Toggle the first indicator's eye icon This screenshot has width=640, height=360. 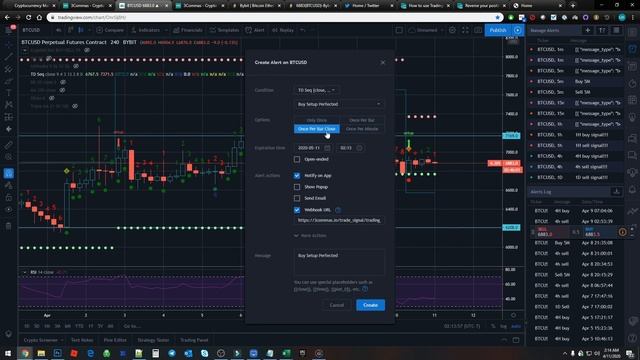pos(87,50)
